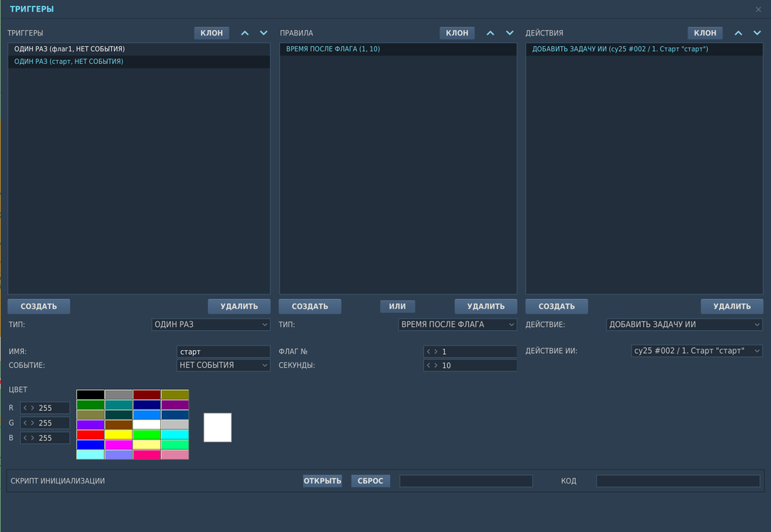Move selected trigger up with arrow
The height and width of the screenshot is (532, 771).
click(x=244, y=33)
